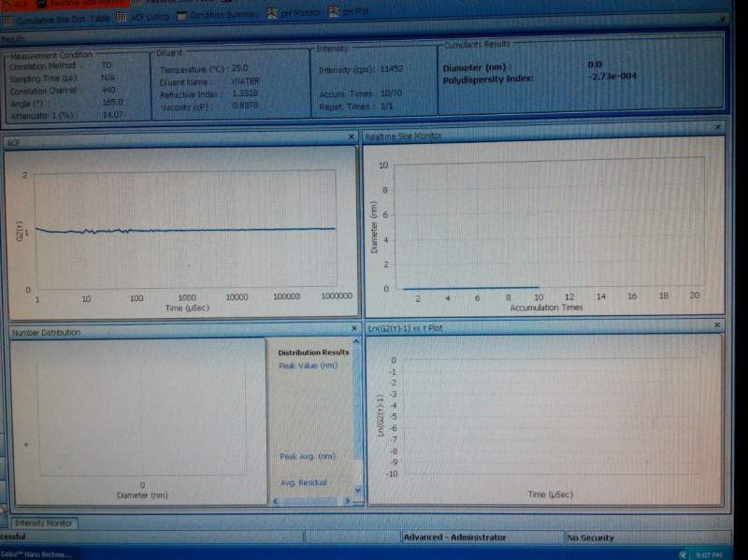The image size is (748, 560).
Task: Select the 'Peak Avg. (nm)' label
Action: 308,456
